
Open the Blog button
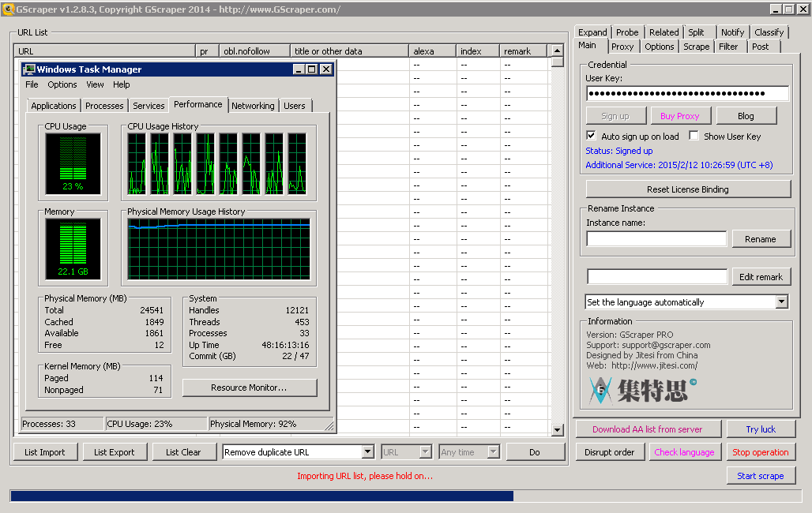click(x=746, y=116)
